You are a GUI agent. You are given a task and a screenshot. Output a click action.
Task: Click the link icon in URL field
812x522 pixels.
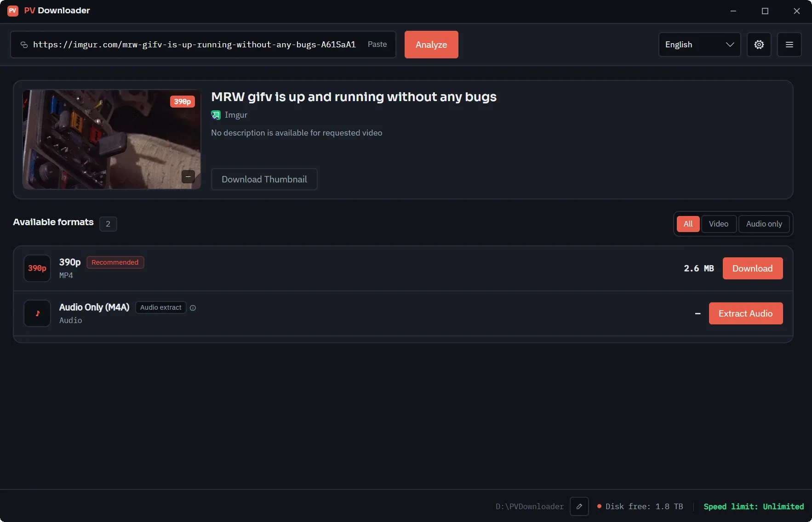tap(24, 45)
